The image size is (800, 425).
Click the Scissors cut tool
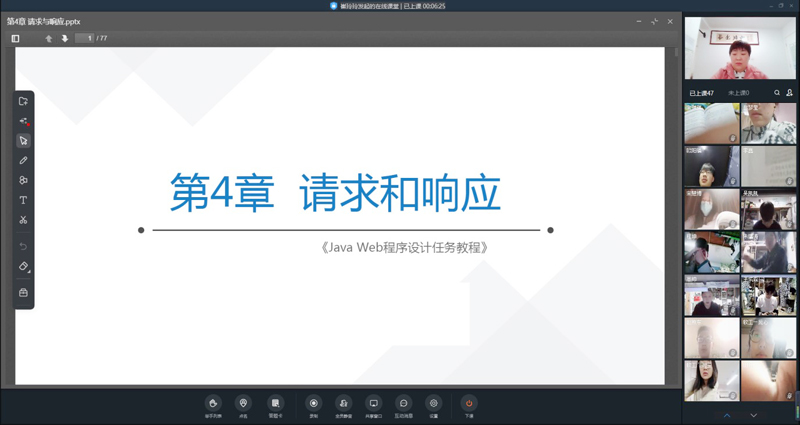pyautogui.click(x=23, y=220)
